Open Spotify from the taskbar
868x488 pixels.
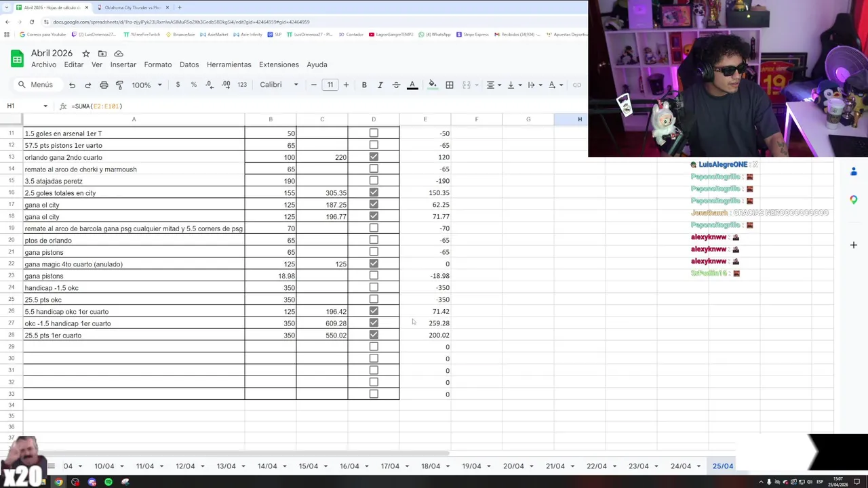pos(108,482)
